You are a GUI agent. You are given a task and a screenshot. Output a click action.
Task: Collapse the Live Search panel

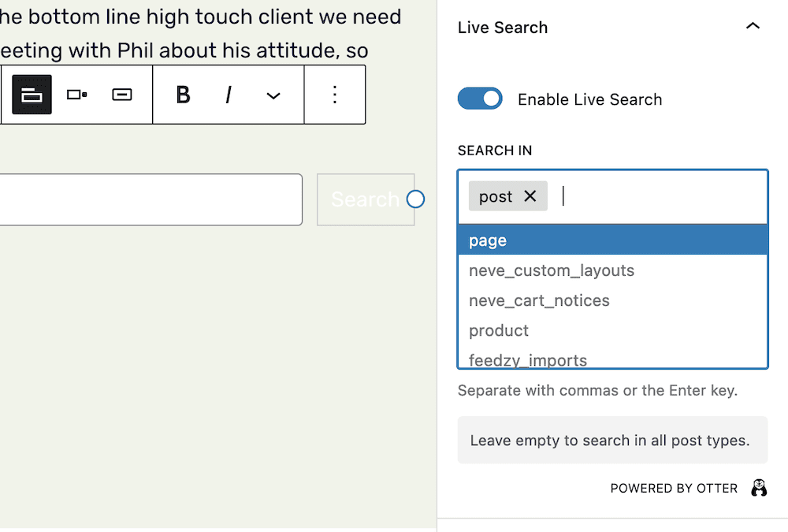click(x=753, y=26)
